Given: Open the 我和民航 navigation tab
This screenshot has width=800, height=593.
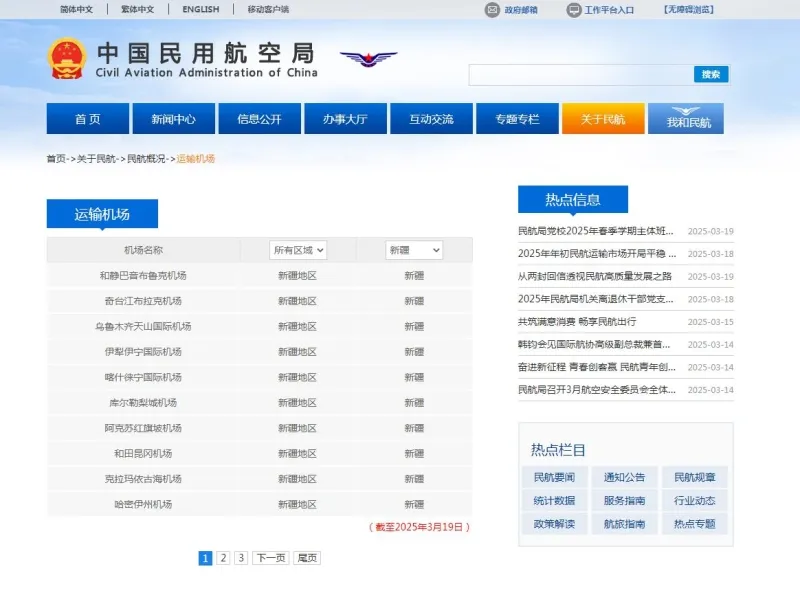Looking at the screenshot, I should [686, 119].
